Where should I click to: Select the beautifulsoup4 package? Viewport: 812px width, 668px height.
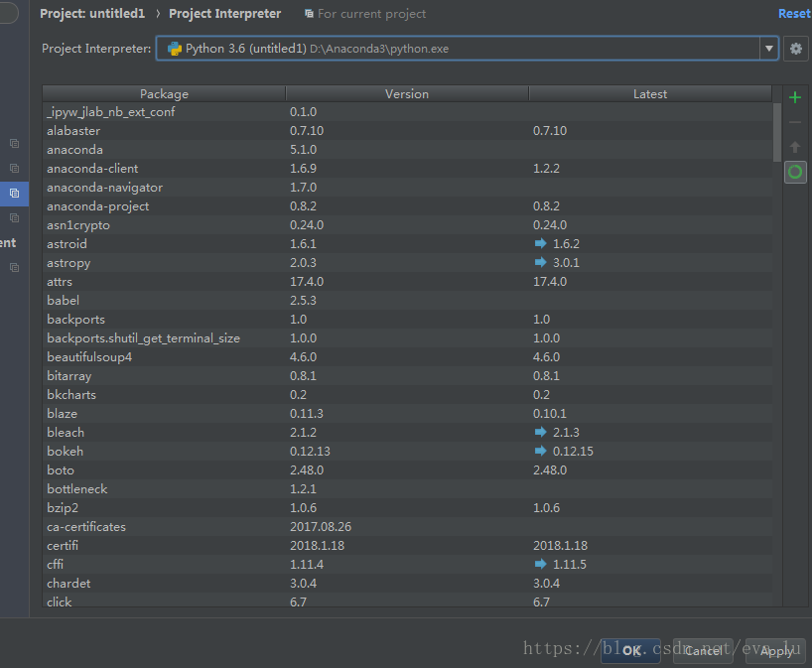coord(89,357)
